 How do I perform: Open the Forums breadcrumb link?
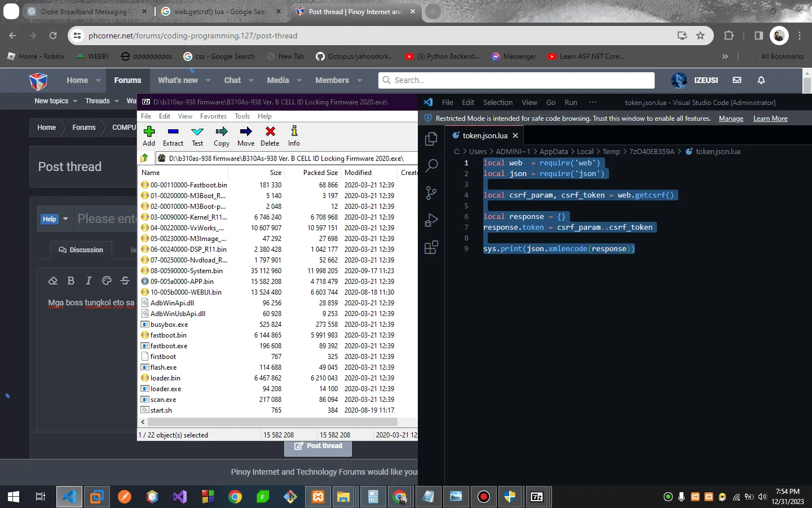pyautogui.click(x=84, y=128)
